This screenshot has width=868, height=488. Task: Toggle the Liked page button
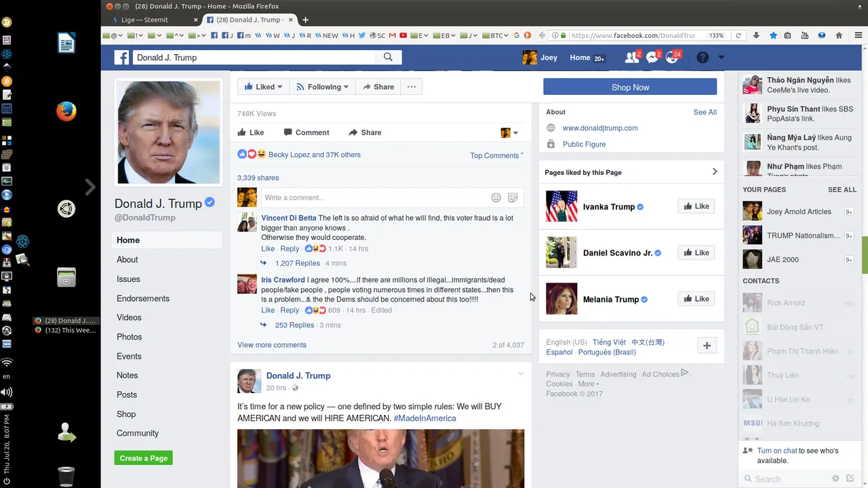coord(263,87)
